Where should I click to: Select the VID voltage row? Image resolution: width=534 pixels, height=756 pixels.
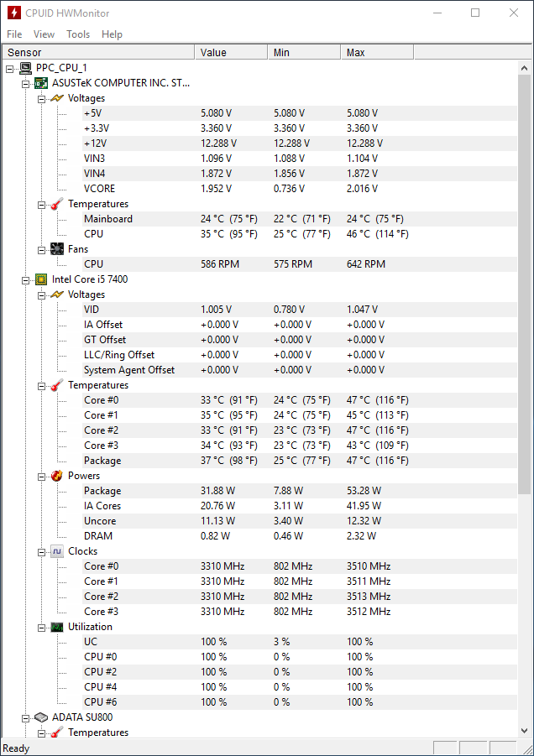(299, 310)
